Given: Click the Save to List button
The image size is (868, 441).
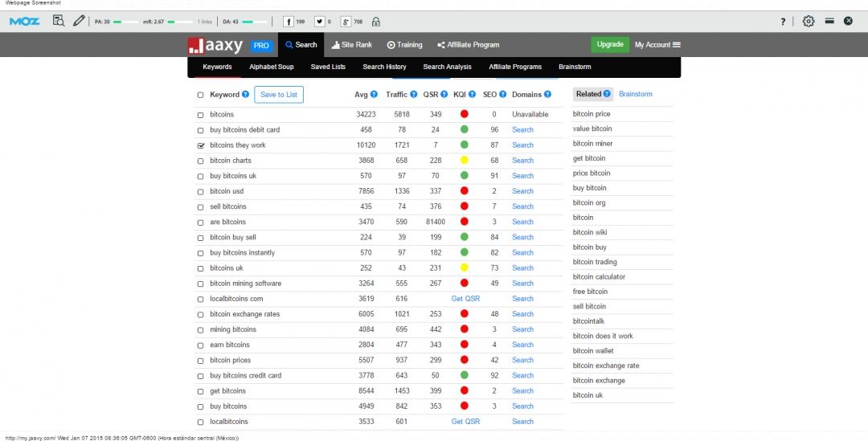Looking at the screenshot, I should 279,95.
